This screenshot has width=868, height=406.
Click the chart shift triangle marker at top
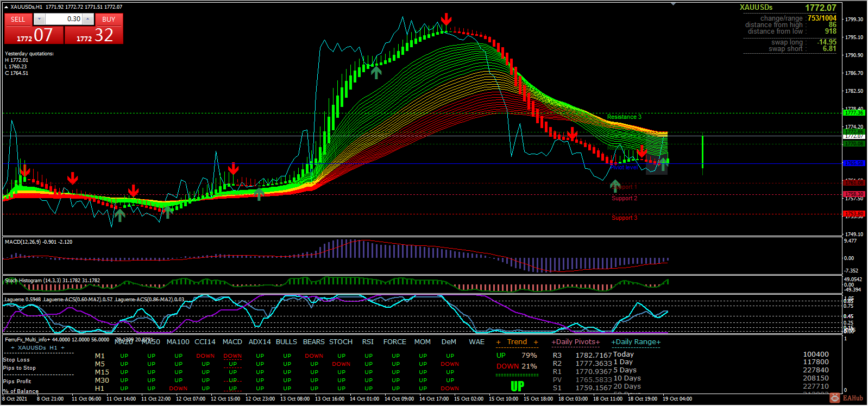click(674, 4)
